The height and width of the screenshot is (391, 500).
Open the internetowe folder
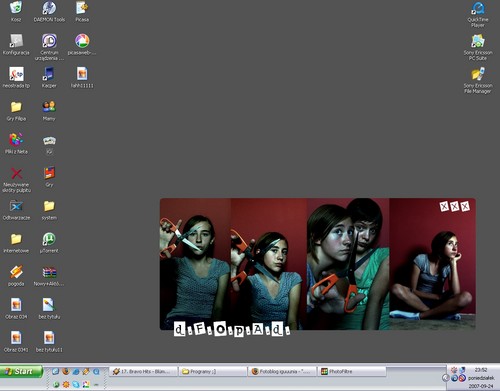[x=16, y=243]
